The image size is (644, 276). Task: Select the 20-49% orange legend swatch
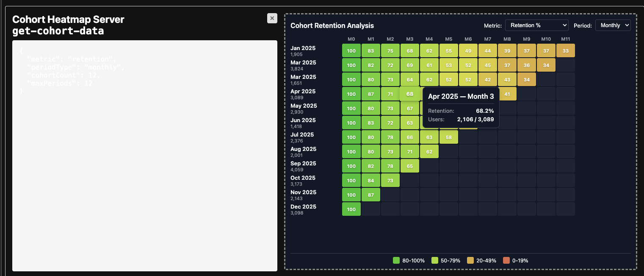pyautogui.click(x=470, y=260)
